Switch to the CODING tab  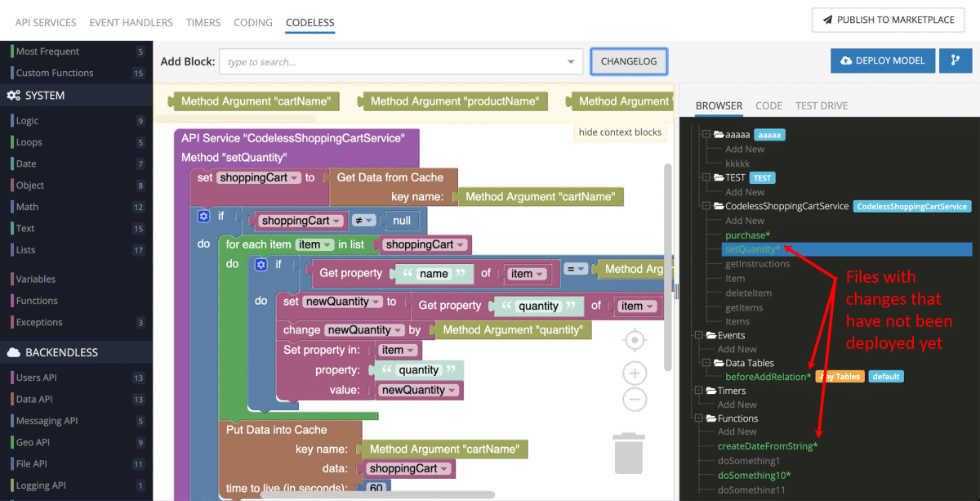(x=253, y=22)
